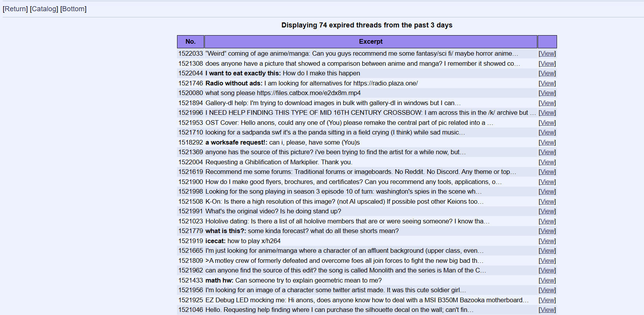
Task: View the 'Radio without ads' thread
Action: pos(547,83)
